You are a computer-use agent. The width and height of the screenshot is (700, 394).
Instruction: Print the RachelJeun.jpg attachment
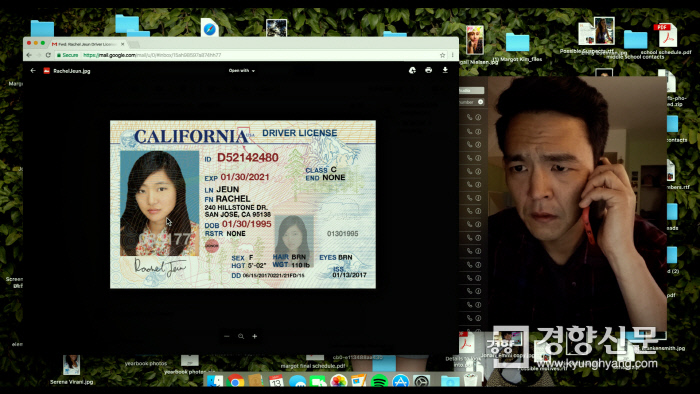[429, 70]
